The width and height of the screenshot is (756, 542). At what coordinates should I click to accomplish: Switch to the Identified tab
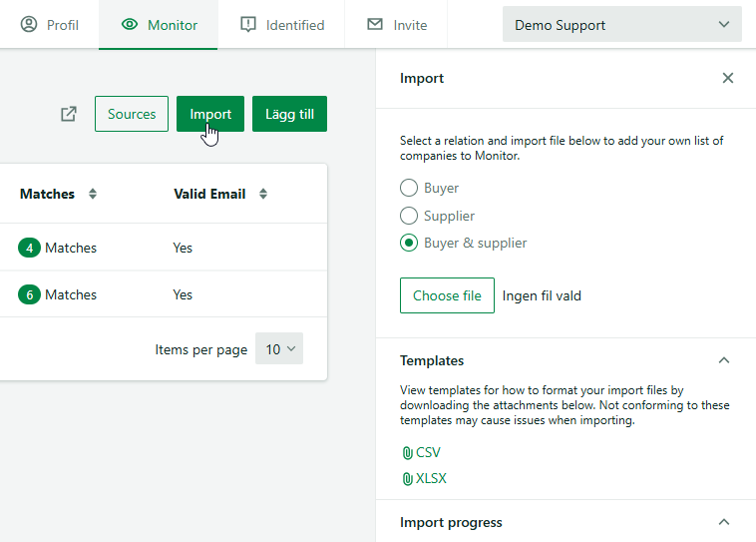click(x=282, y=25)
